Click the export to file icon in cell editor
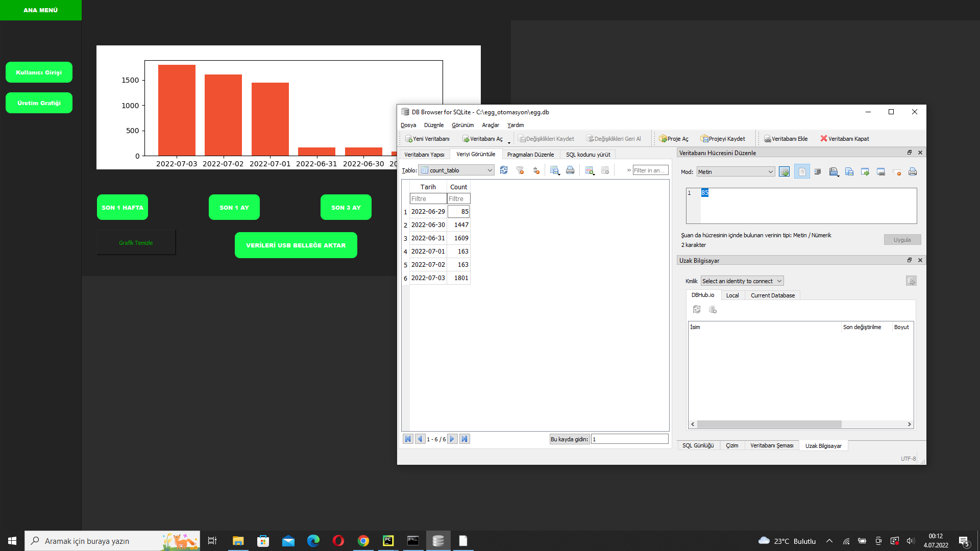The height and width of the screenshot is (551, 980). pos(849,172)
